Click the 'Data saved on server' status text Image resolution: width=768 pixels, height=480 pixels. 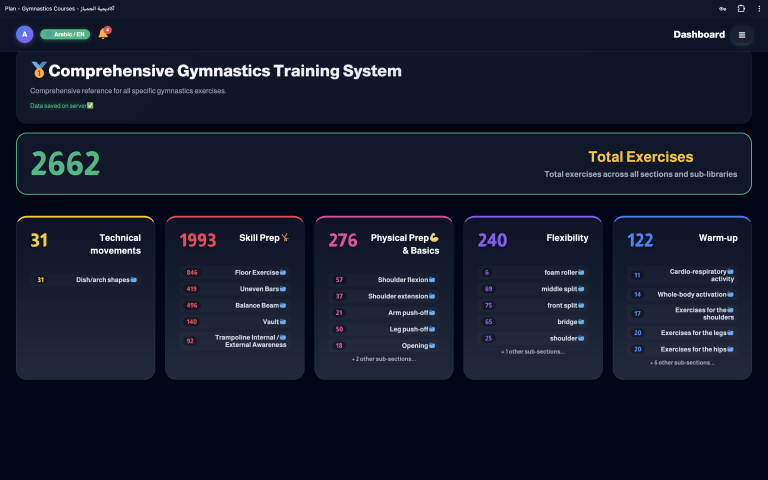[58, 106]
